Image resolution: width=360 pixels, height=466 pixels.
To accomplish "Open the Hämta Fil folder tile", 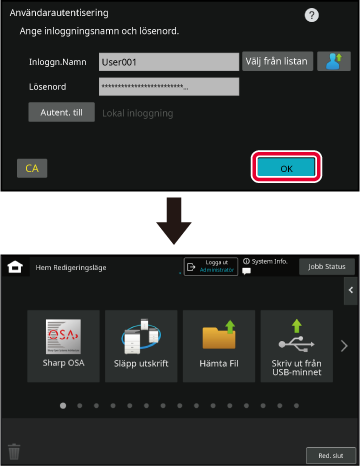I will click(x=219, y=346).
